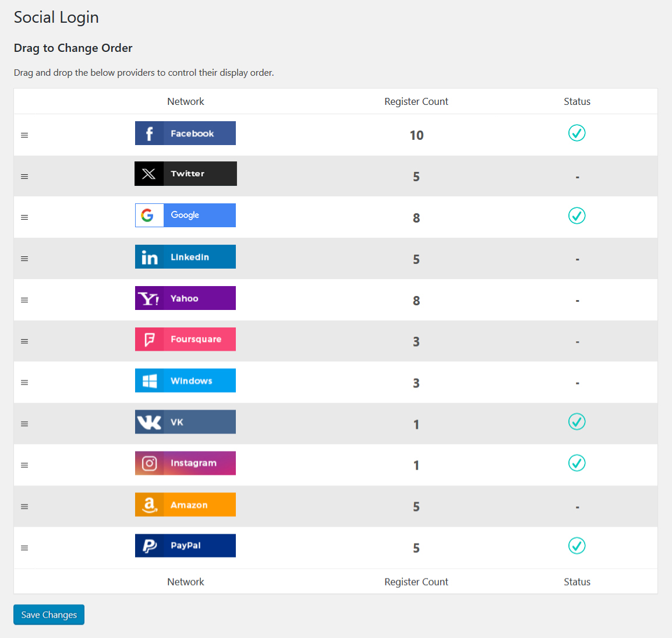Screen dimensions: 672x638
Task: Click the Drag to Change Order heading
Action: click(73, 48)
